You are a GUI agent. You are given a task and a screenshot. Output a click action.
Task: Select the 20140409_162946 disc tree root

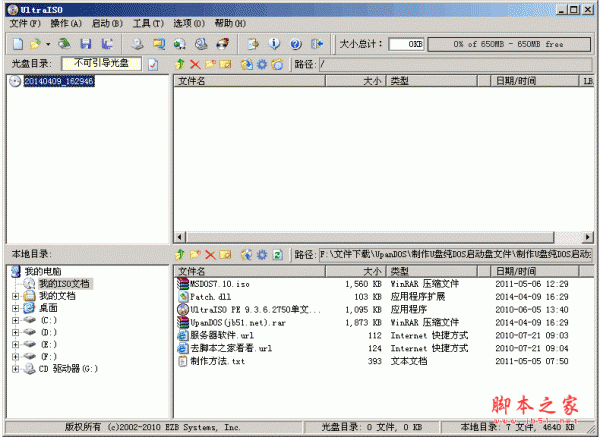59,81
